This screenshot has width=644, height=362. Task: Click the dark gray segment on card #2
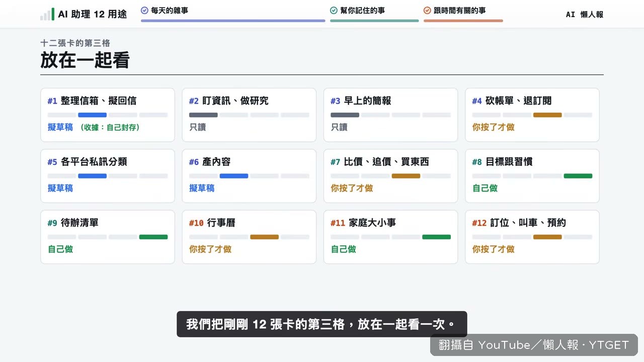coord(203,115)
